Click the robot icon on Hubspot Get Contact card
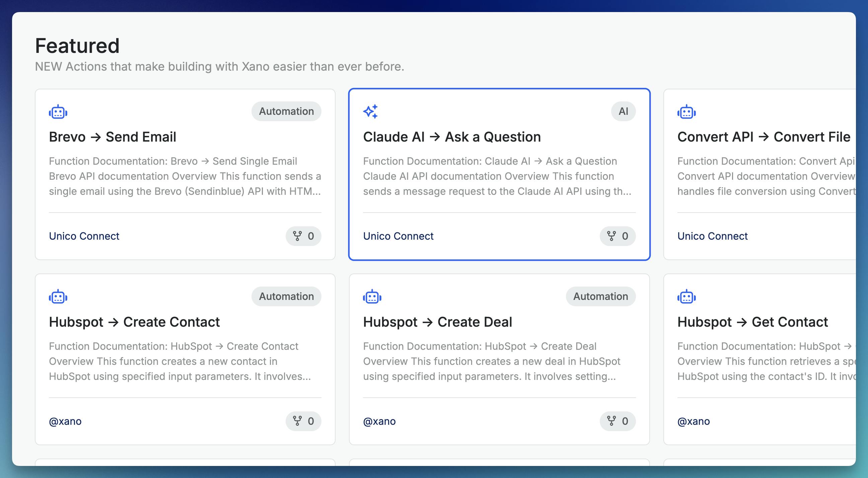The height and width of the screenshot is (478, 868). tap(686, 297)
